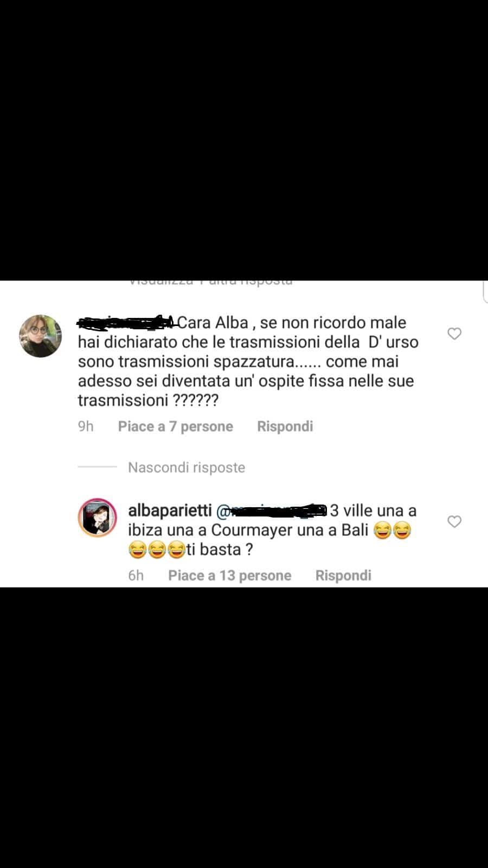Tap the laughing emojis before 'ti basta ?'
The height and width of the screenshot is (868, 488).
click(157, 550)
